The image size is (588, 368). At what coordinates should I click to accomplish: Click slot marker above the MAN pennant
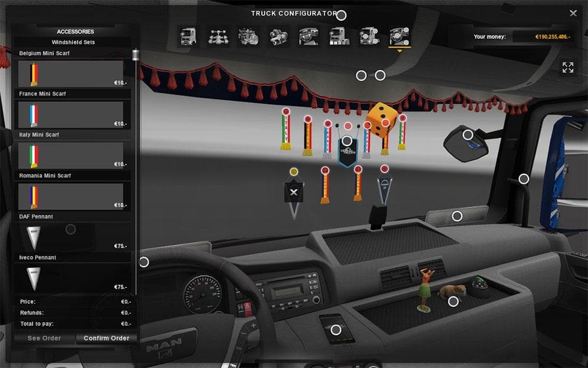click(385, 168)
